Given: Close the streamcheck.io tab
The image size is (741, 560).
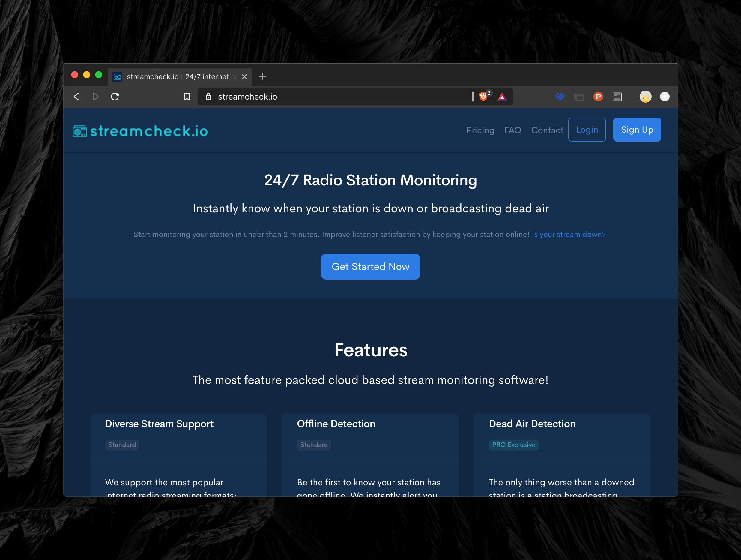Looking at the screenshot, I should tap(244, 77).
